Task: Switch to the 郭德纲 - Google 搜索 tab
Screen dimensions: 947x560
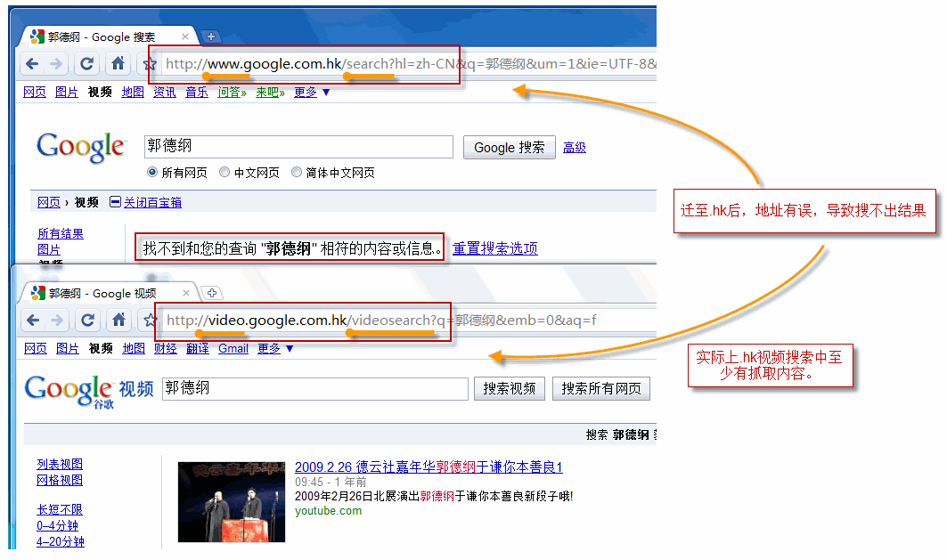Action: [x=110, y=37]
